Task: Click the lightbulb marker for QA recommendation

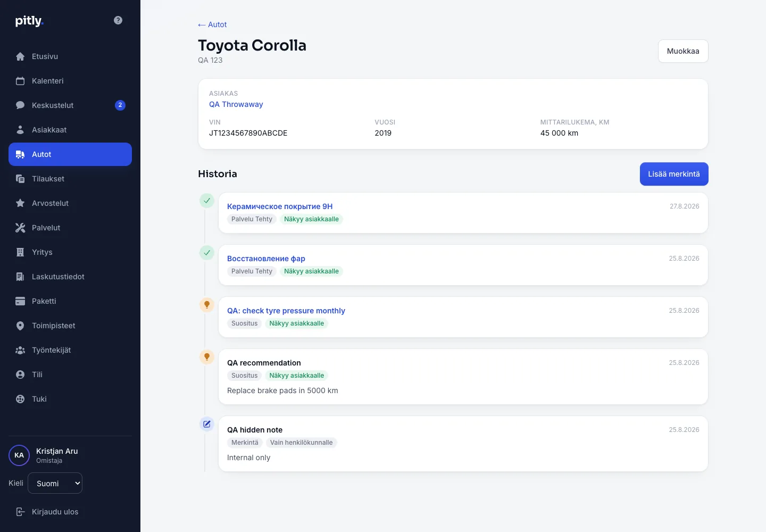Action: click(207, 357)
